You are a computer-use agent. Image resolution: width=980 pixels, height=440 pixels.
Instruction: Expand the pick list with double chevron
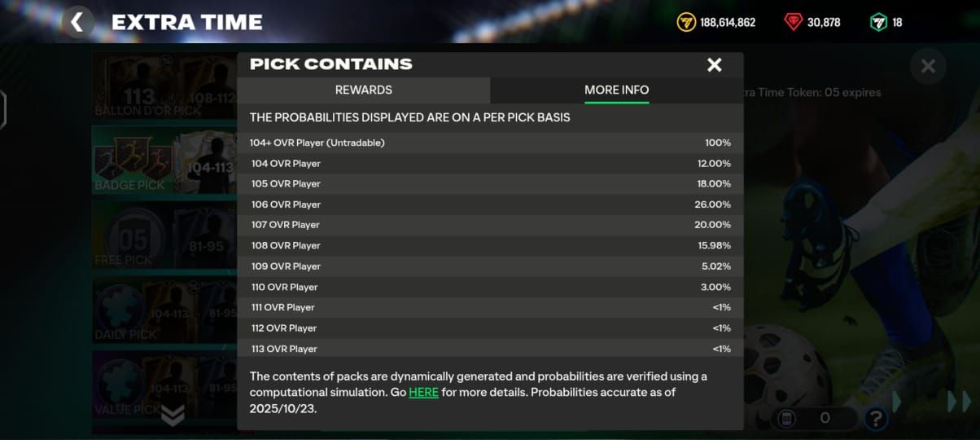coord(173,416)
